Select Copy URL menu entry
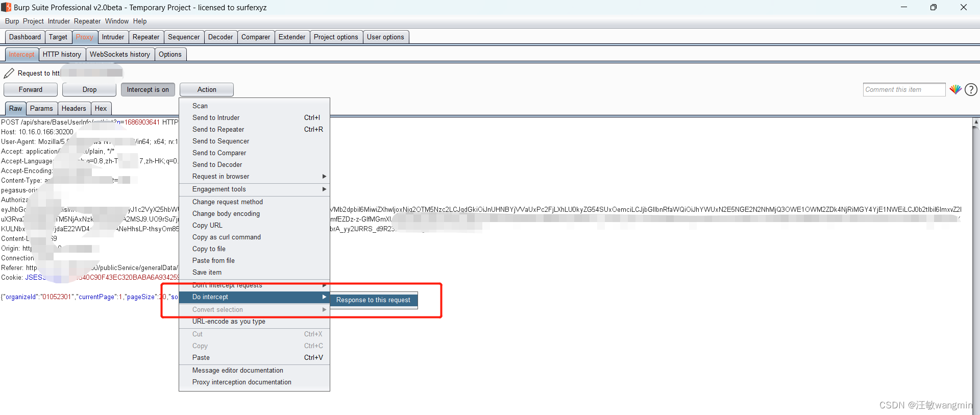980x415 pixels. pos(254,225)
